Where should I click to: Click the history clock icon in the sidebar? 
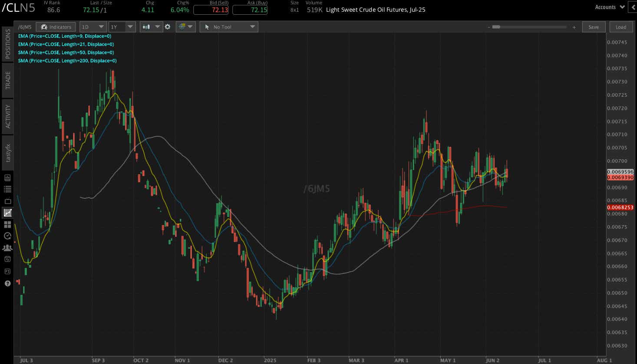click(x=7, y=236)
